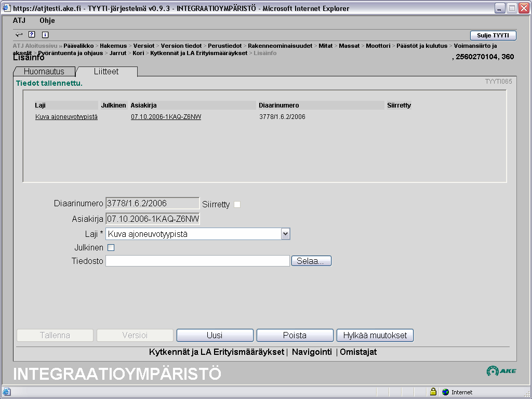Click the Tiedosto file path field
Viewport: 532px width, 399px height.
(x=197, y=261)
